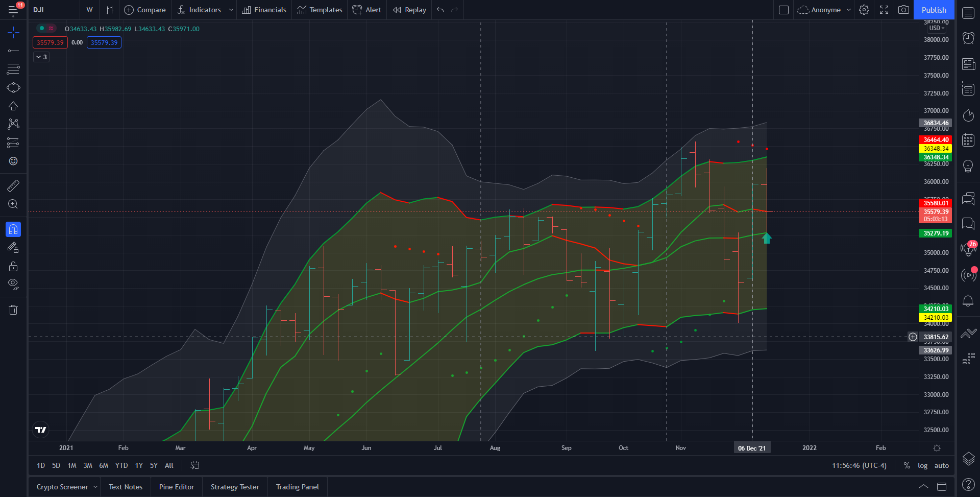
Task: Select the measure ruler tool
Action: point(13,185)
